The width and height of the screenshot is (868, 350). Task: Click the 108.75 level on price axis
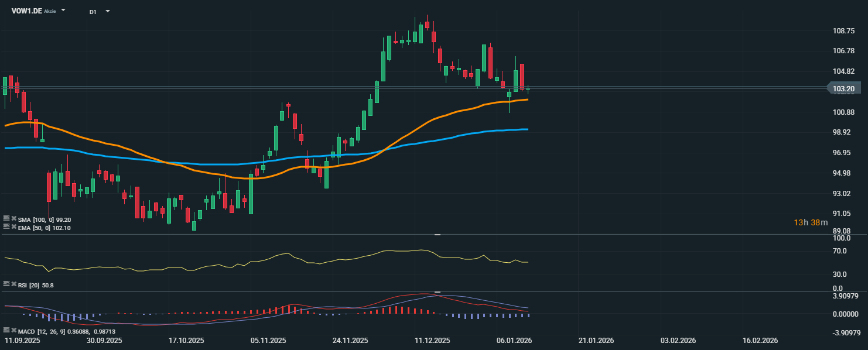pos(843,30)
